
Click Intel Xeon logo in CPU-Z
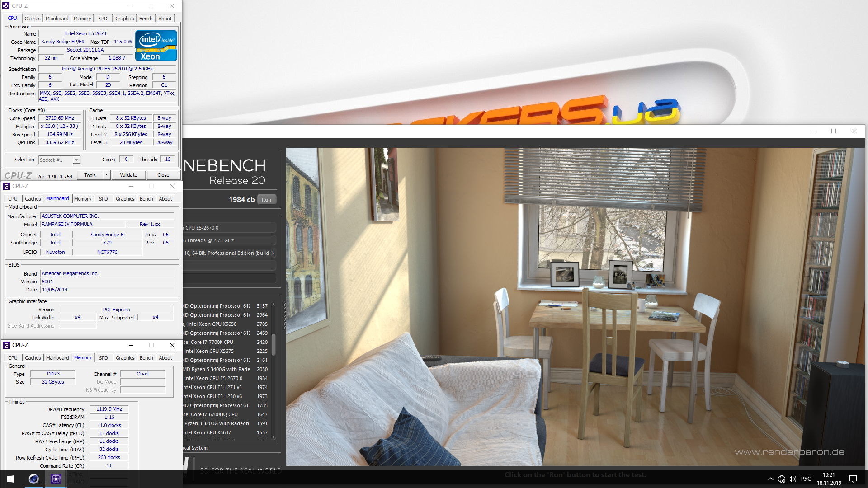pyautogui.click(x=156, y=46)
